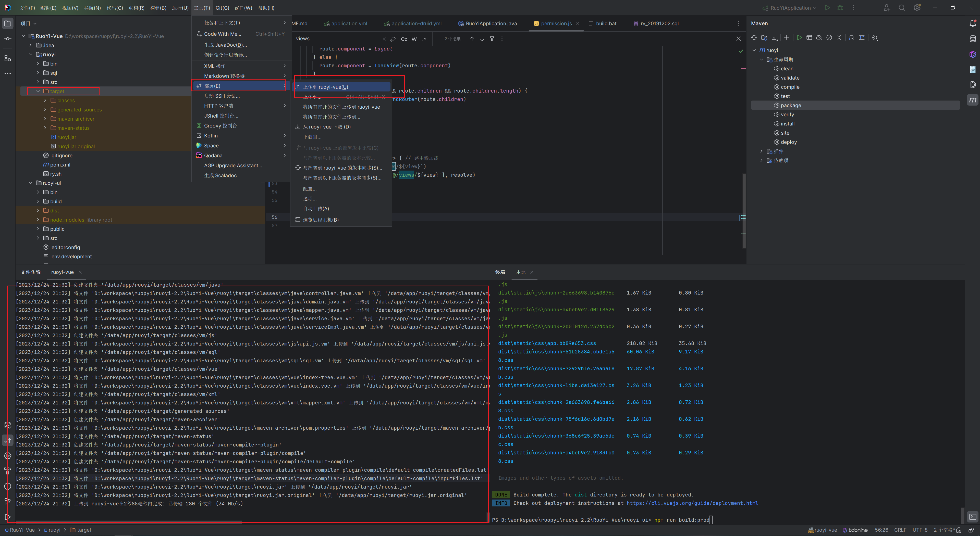The height and width of the screenshot is (536, 980).
Task: Click Maven generate sources and update folders icon
Action: click(764, 38)
